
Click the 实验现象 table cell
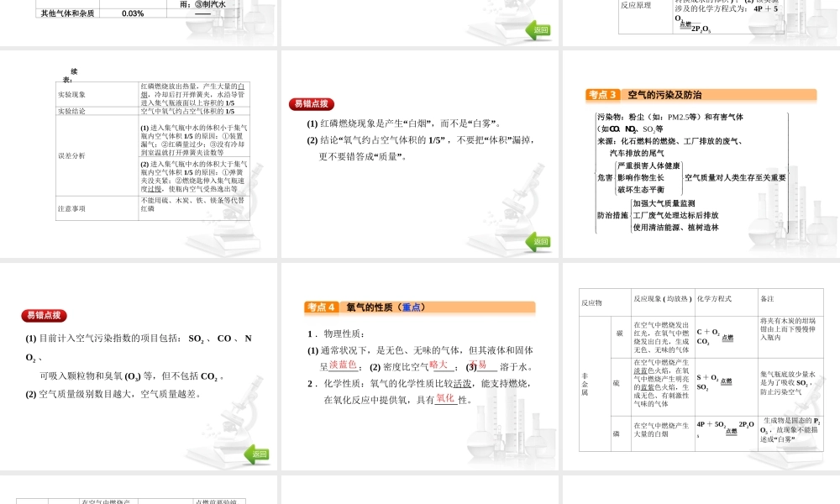point(97,94)
